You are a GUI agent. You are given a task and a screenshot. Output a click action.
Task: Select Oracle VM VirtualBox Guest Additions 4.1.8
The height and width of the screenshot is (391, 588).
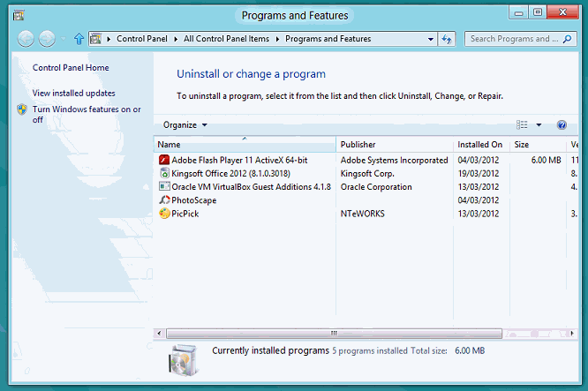pyautogui.click(x=251, y=187)
